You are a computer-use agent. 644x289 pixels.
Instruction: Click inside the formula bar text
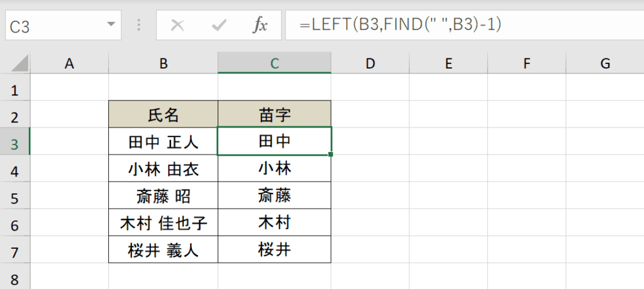[464, 26]
